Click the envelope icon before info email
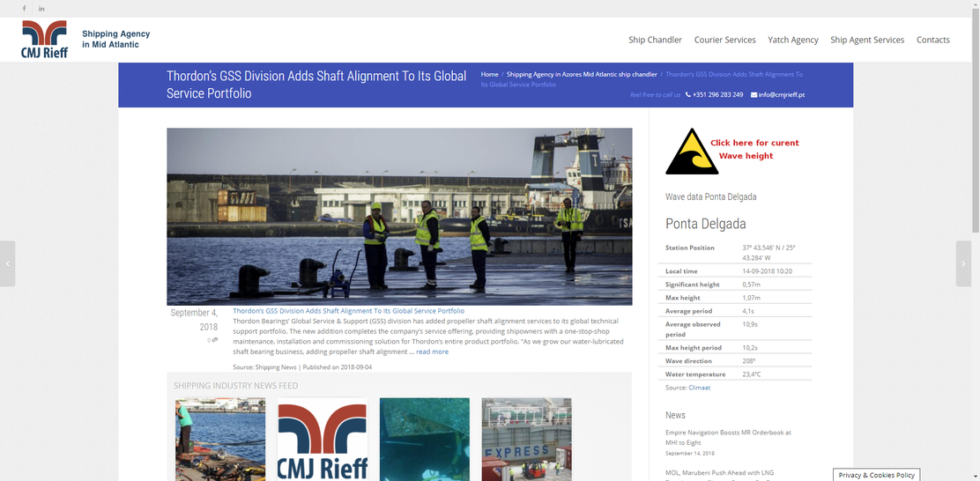The width and height of the screenshot is (980, 481). [754, 95]
